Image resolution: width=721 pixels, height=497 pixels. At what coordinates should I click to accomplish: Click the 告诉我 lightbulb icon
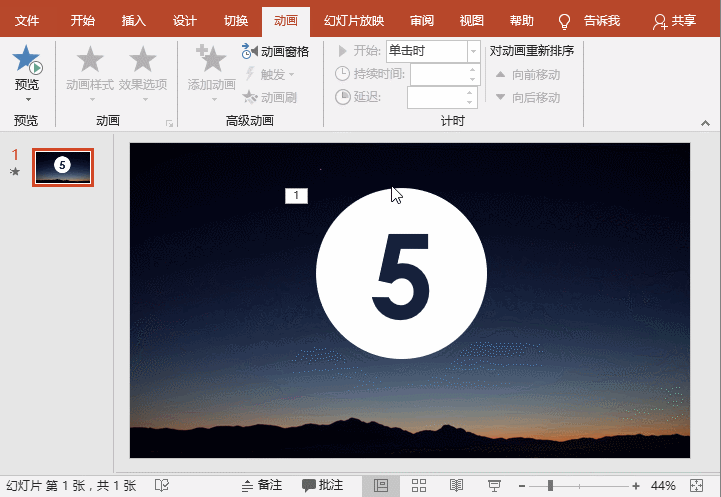pos(564,21)
